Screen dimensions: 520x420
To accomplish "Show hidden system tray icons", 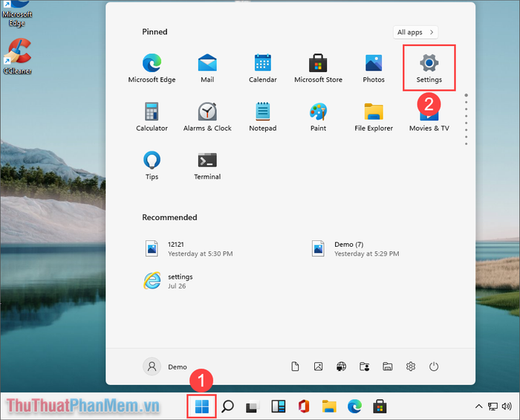I will [478, 406].
